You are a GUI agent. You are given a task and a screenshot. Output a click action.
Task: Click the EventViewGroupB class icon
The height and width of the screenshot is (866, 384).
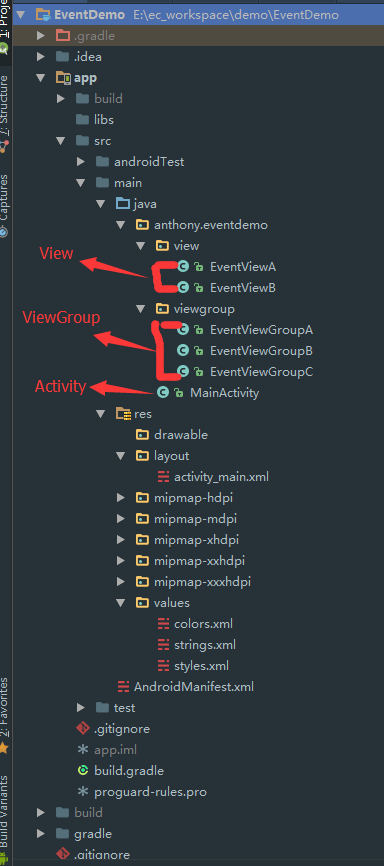tap(183, 351)
